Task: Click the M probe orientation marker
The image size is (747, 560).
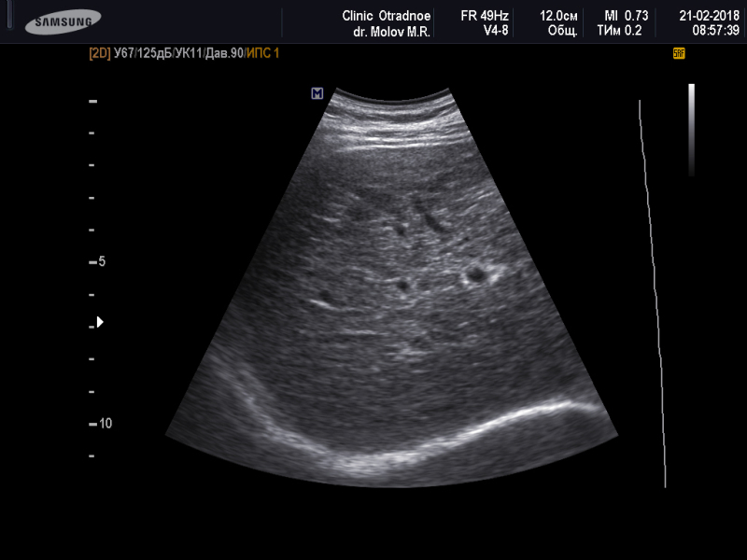Action: pyautogui.click(x=317, y=93)
